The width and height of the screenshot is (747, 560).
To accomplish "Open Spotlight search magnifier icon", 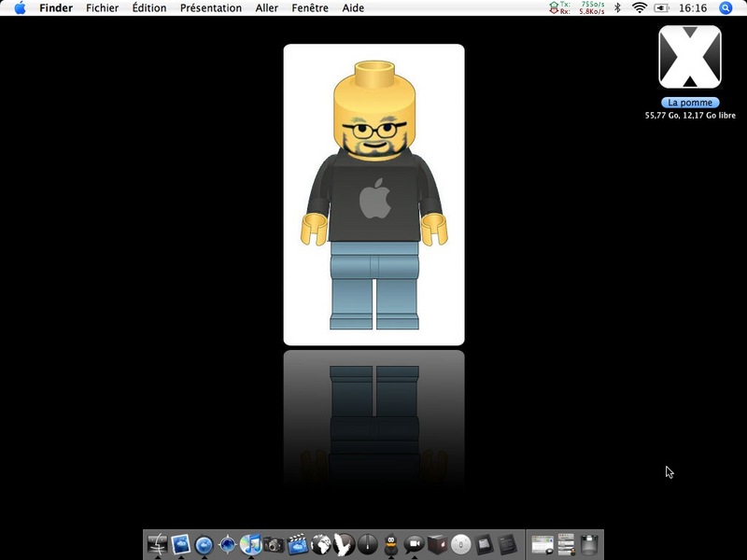I will click(726, 7).
